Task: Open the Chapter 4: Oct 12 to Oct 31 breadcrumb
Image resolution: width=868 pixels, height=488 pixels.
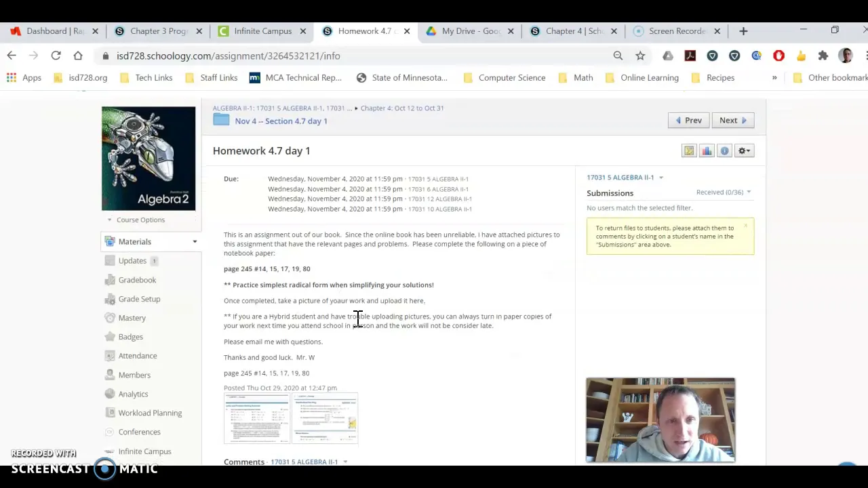Action: [402, 108]
